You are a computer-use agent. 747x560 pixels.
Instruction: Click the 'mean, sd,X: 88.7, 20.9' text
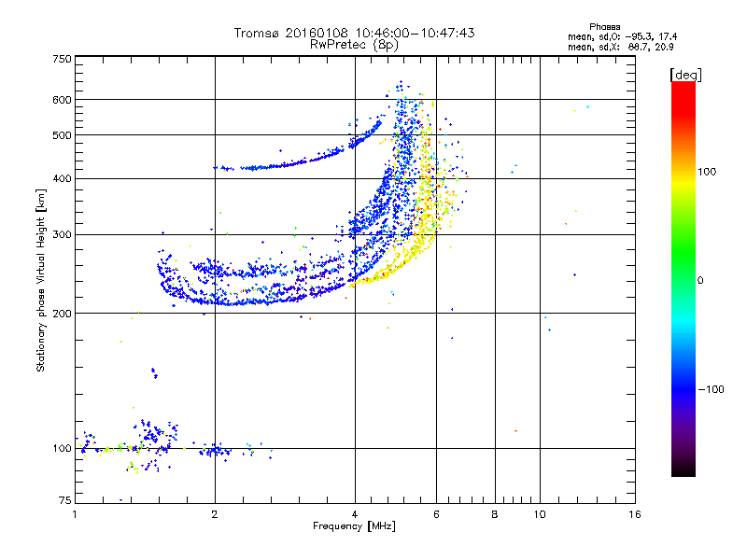[620, 48]
